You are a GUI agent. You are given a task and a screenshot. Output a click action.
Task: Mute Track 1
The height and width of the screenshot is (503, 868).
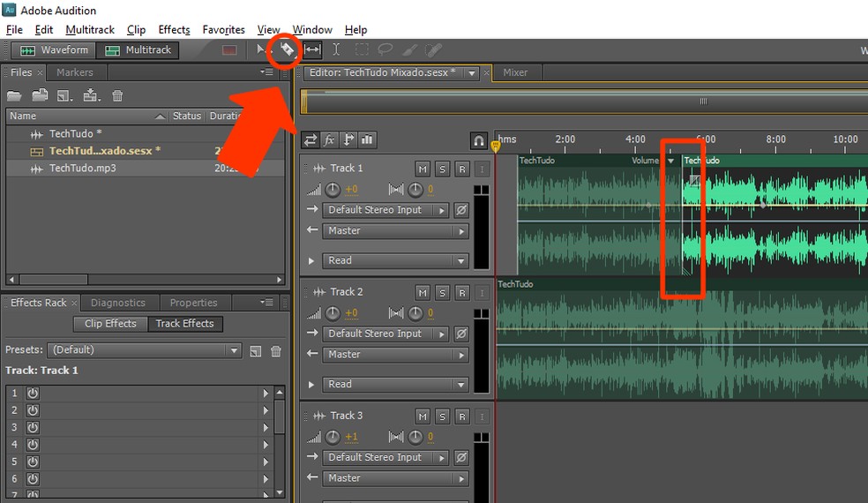click(x=423, y=169)
